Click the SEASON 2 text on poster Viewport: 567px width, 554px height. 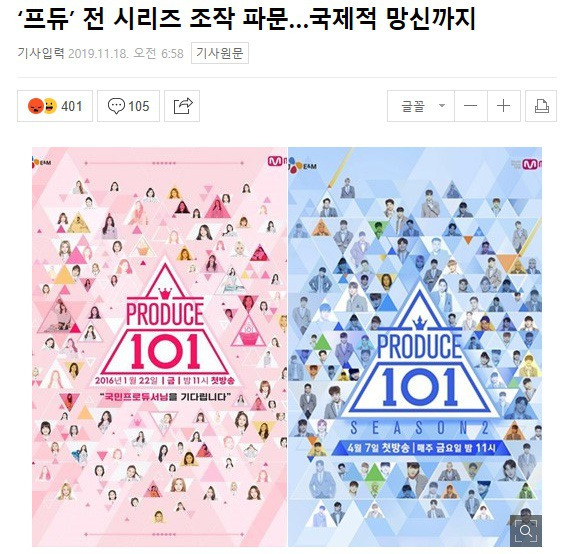click(x=419, y=428)
